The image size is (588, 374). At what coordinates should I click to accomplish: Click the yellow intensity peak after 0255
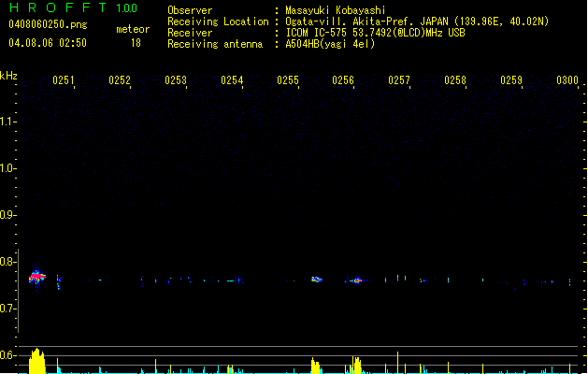(x=316, y=366)
